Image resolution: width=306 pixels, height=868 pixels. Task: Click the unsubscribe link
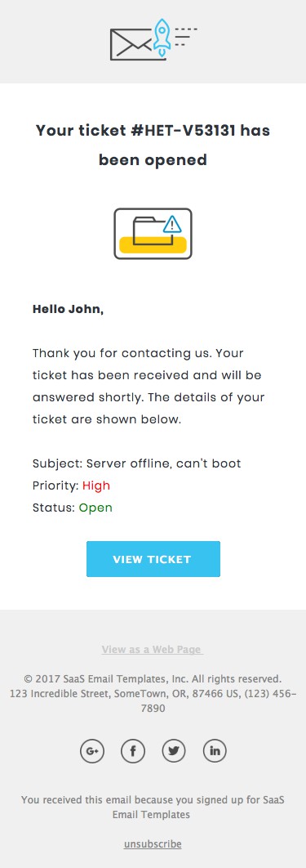coord(153,844)
